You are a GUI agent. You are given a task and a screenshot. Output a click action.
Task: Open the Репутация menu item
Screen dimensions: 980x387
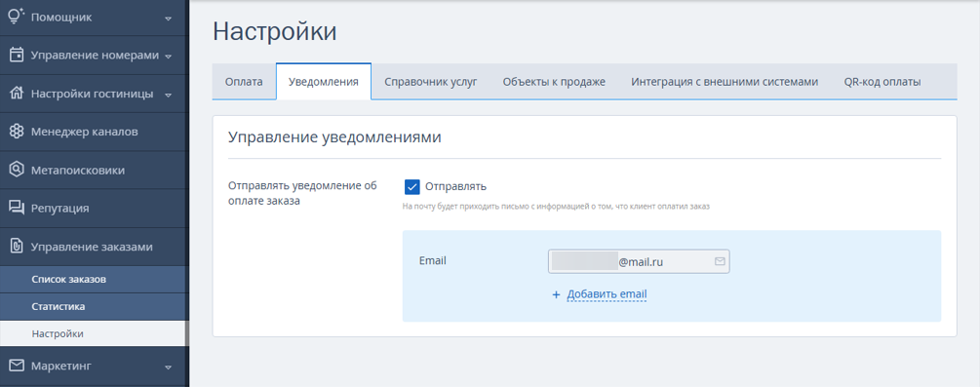[94, 208]
